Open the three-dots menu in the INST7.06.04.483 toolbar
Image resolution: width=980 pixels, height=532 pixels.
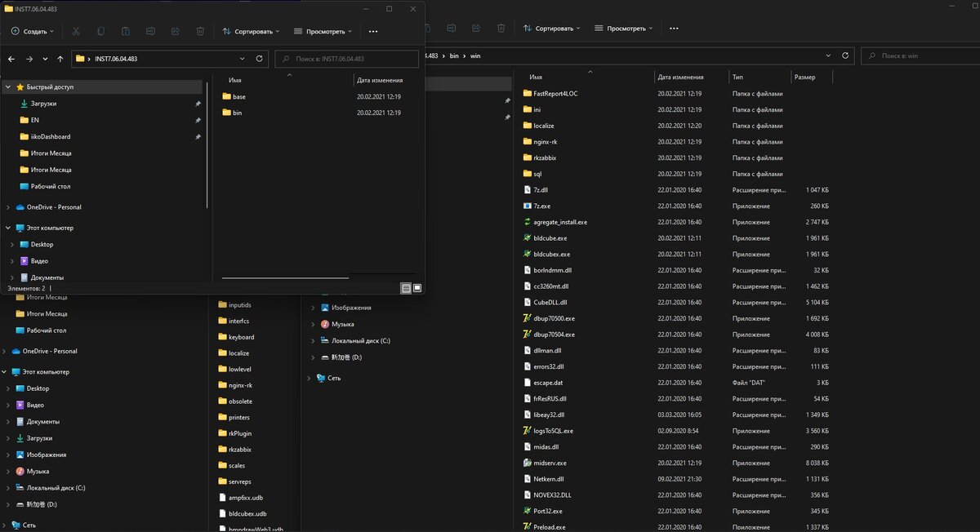point(373,31)
